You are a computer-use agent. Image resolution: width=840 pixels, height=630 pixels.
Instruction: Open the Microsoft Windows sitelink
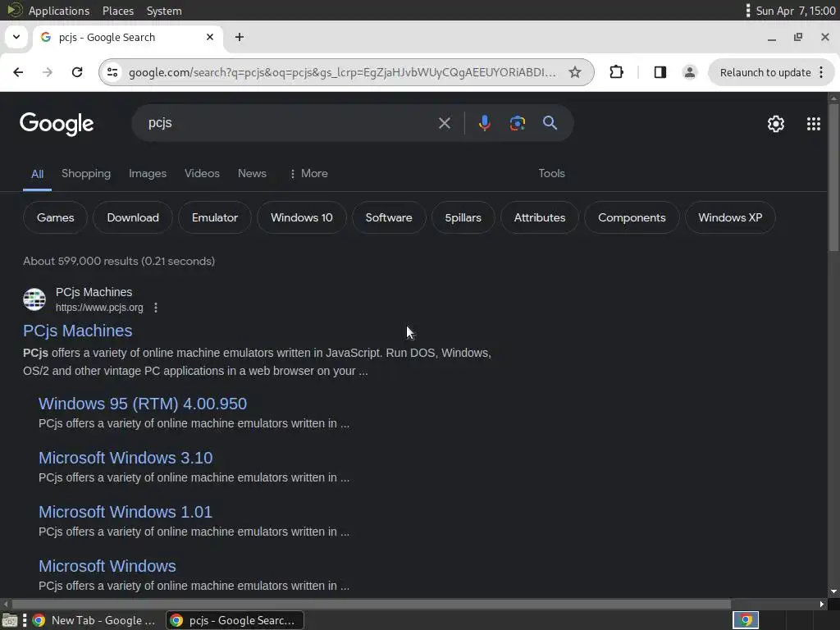click(x=107, y=566)
